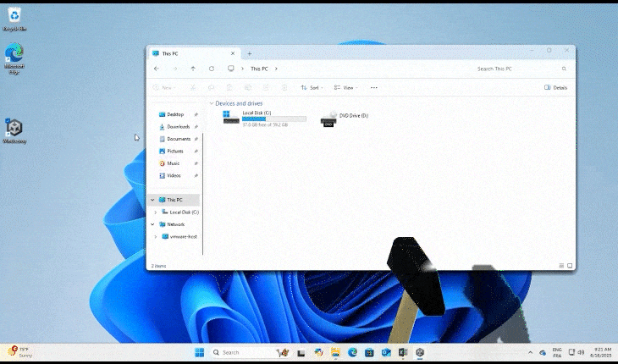Close the This PC tab
The width and height of the screenshot is (618, 364).
(233, 53)
